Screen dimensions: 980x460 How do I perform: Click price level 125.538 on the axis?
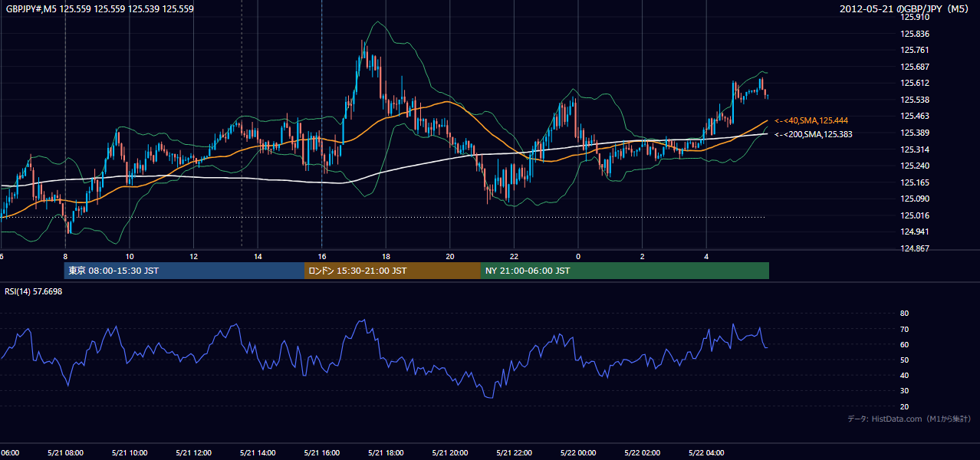point(915,100)
